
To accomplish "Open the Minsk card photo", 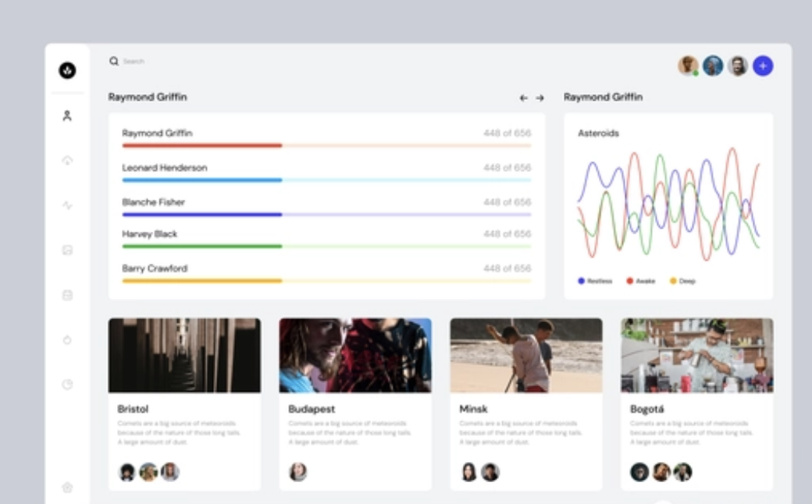I will pyautogui.click(x=526, y=356).
